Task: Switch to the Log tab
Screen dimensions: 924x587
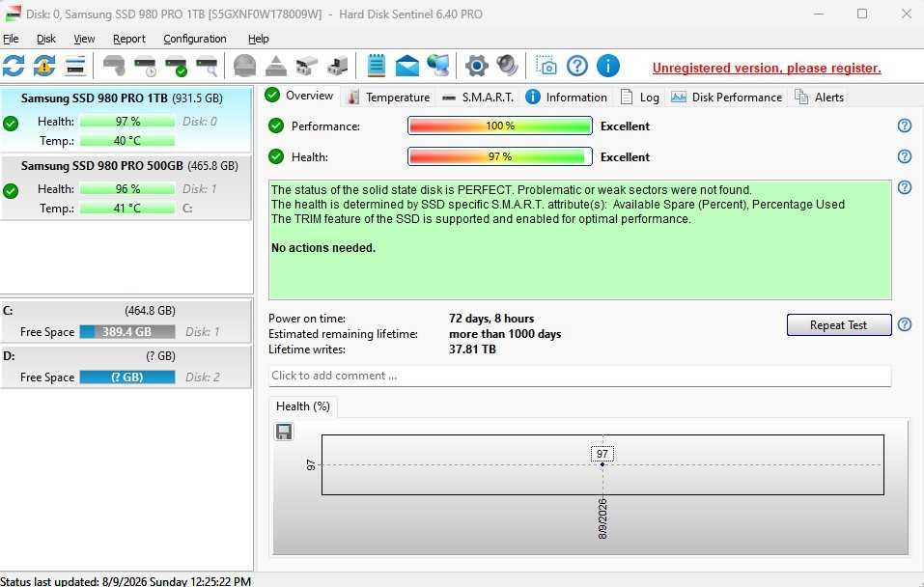Action: click(640, 98)
